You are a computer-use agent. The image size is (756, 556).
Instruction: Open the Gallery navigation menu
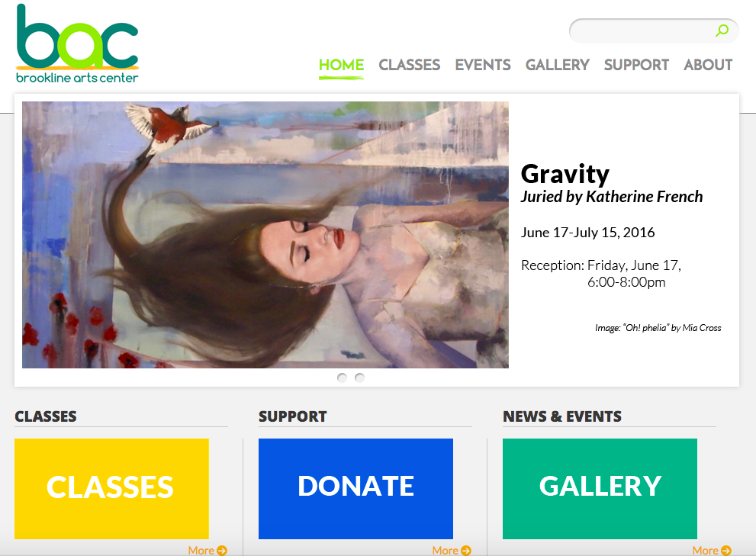click(x=558, y=65)
